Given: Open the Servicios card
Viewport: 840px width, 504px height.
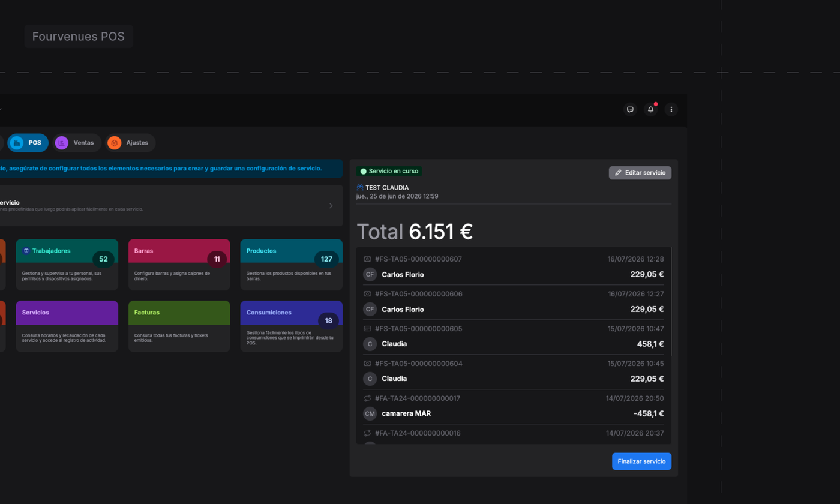Looking at the screenshot, I should (x=67, y=326).
